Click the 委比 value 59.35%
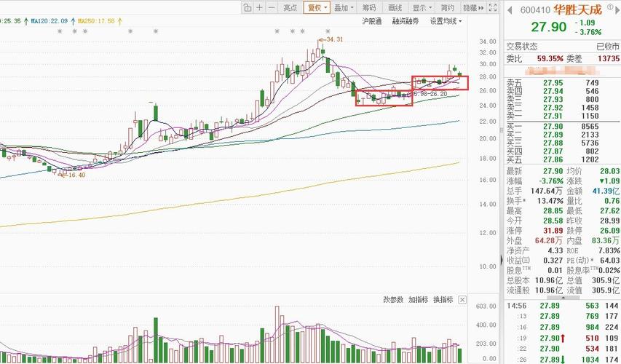 click(x=550, y=59)
